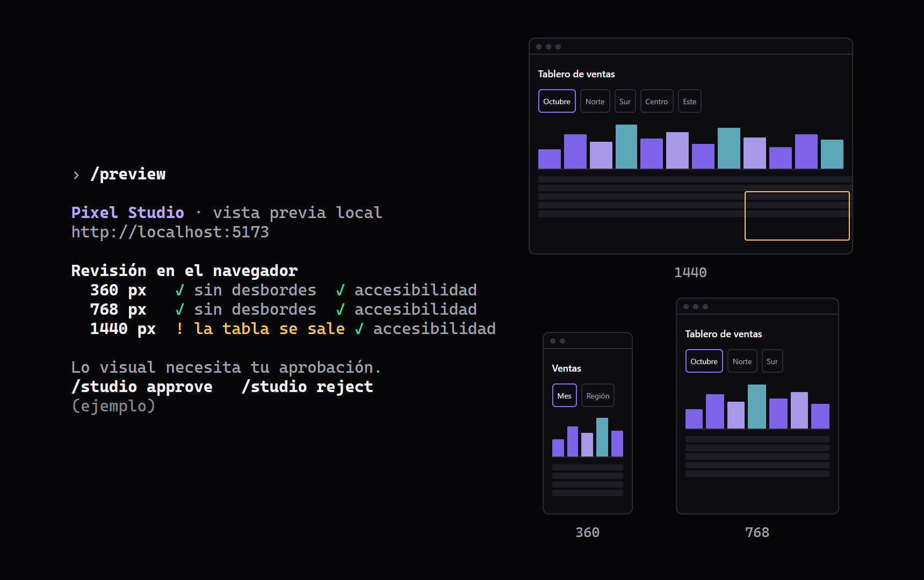Click the 'la tabla se sale' warning
Image resolution: width=924 pixels, height=580 pixels.
(x=269, y=329)
